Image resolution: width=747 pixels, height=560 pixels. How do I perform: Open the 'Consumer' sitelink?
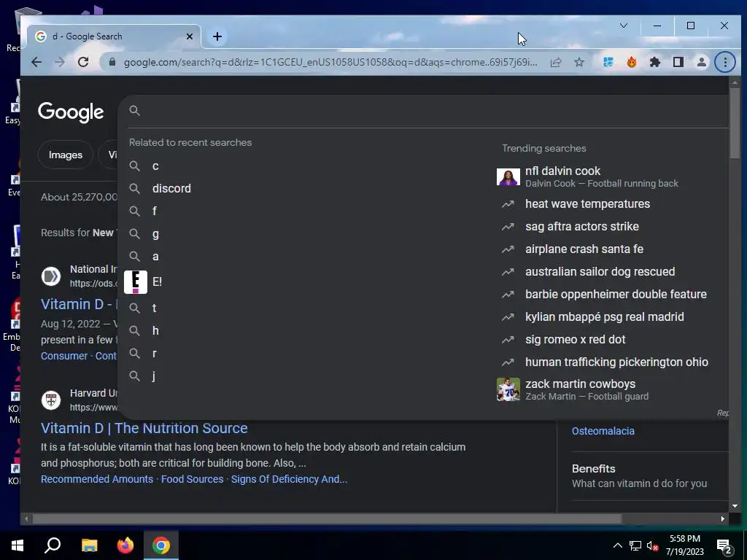click(64, 356)
